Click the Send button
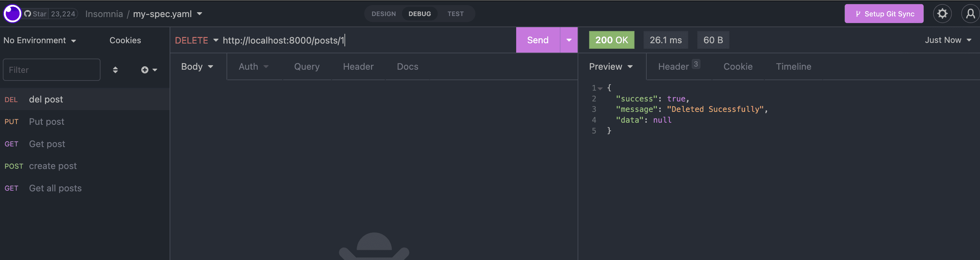Viewport: 980px width, 260px height. tap(537, 40)
